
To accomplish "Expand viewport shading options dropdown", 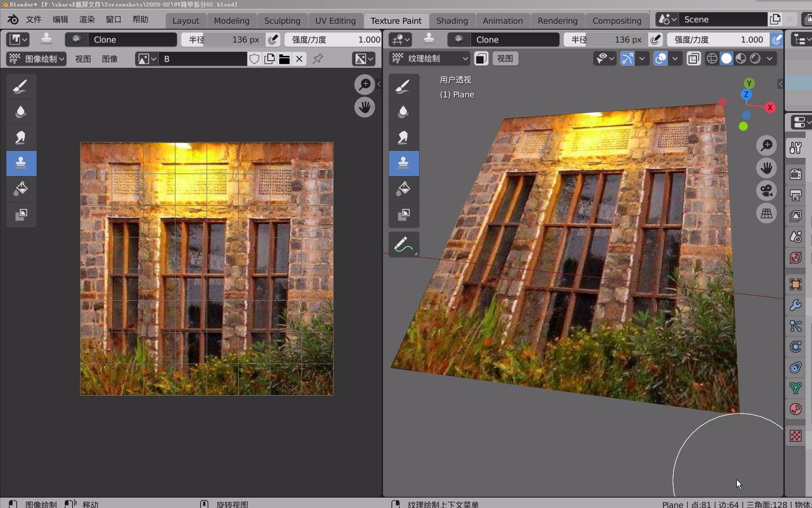I will point(769,59).
